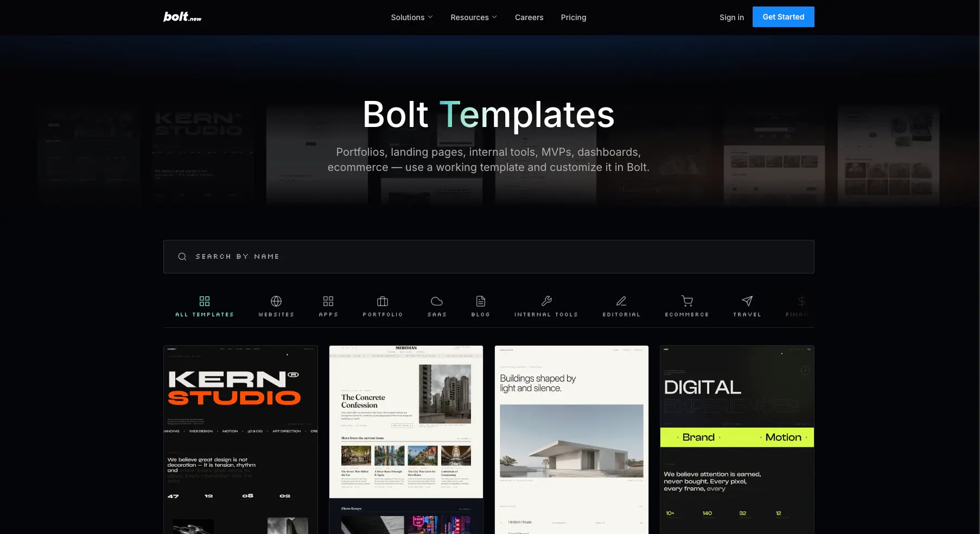
Task: Click the Websites tab label
Action: [x=276, y=315]
